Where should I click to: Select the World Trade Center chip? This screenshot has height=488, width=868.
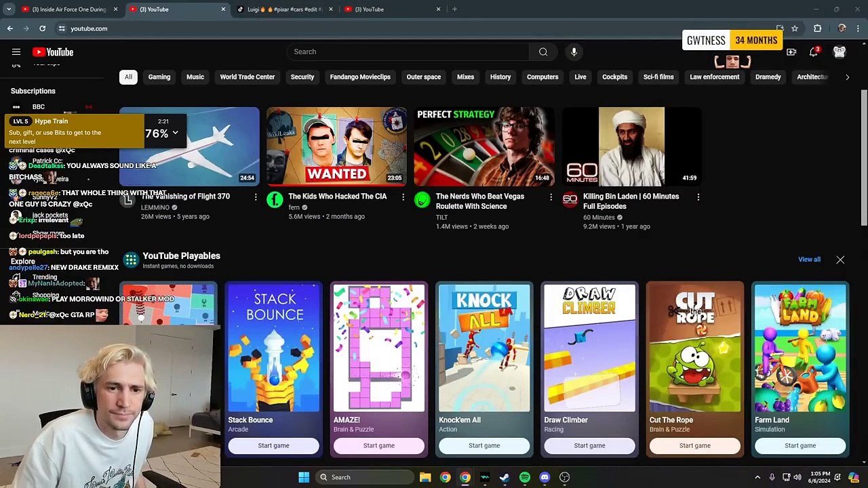(248, 77)
